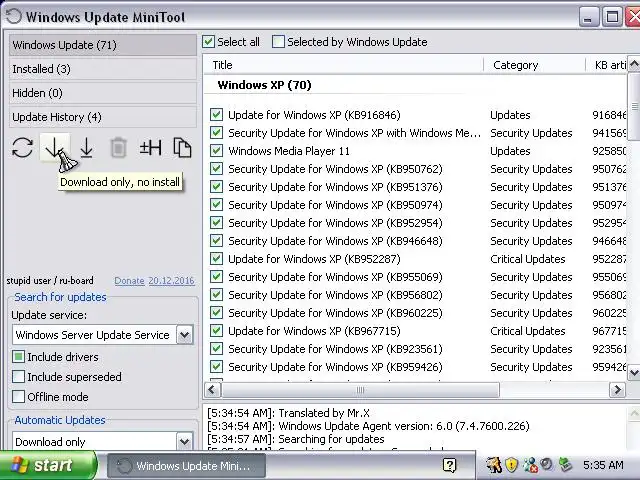Click the help question mark tray icon
The width and height of the screenshot is (640, 480).
pyautogui.click(x=449, y=465)
